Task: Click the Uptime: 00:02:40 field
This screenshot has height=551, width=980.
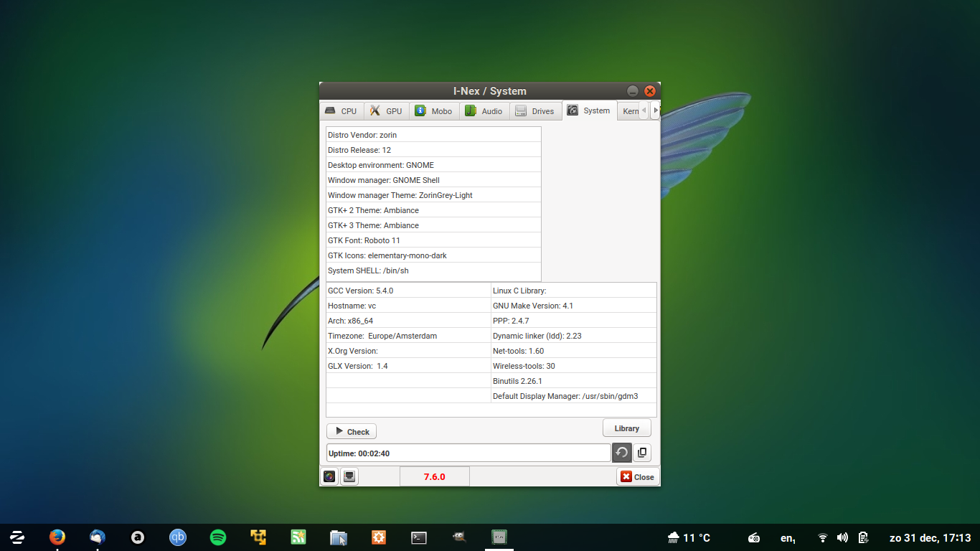Action: (468, 453)
